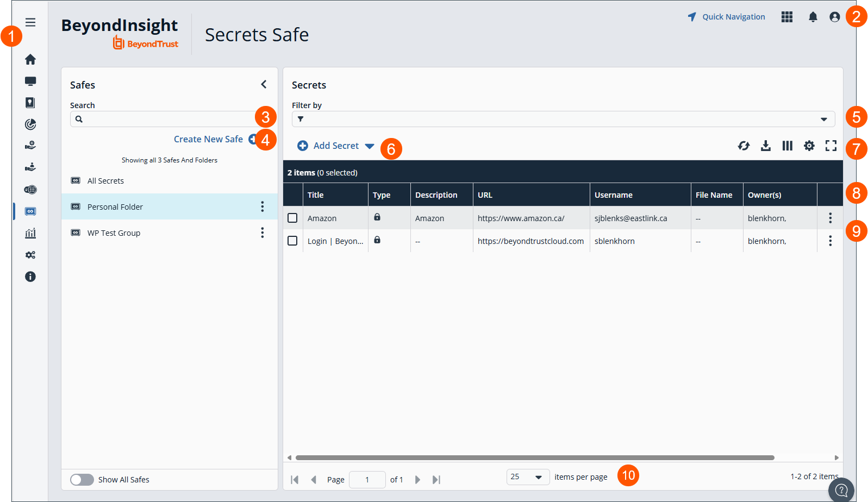
Task: Select the Secrets Safe sidebar icon
Action: [30, 211]
